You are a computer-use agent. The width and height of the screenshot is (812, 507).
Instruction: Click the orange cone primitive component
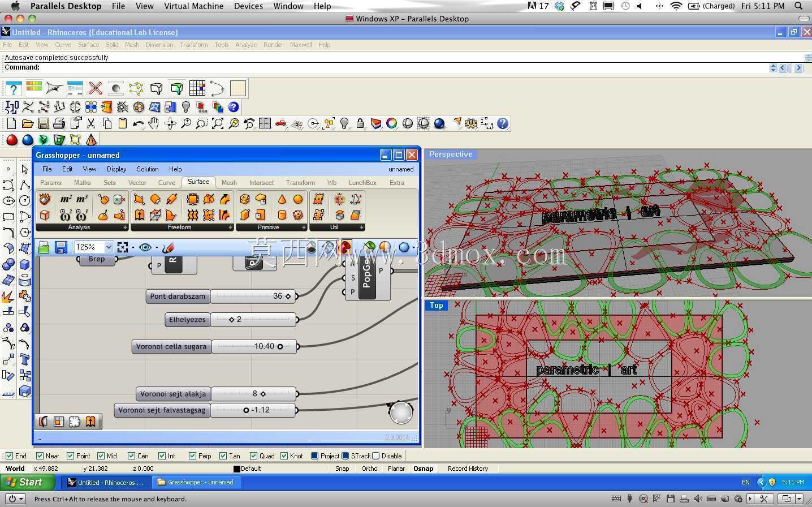(x=282, y=199)
